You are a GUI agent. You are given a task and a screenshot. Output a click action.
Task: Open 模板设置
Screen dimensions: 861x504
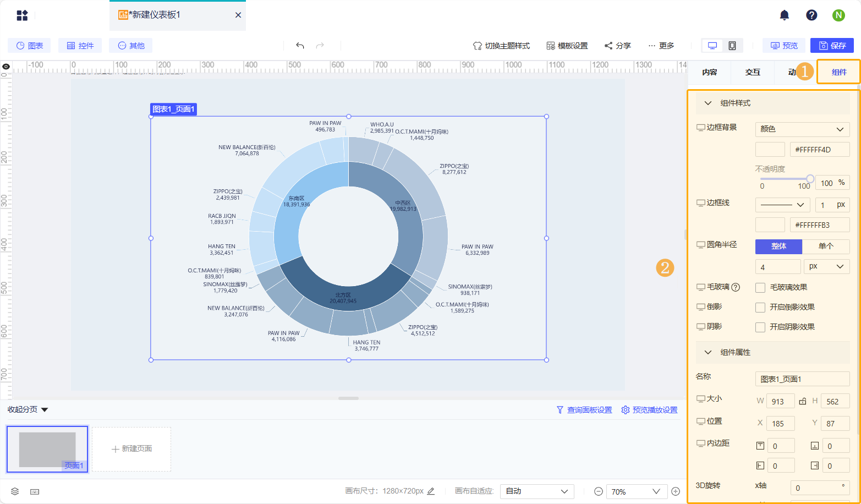click(x=567, y=46)
